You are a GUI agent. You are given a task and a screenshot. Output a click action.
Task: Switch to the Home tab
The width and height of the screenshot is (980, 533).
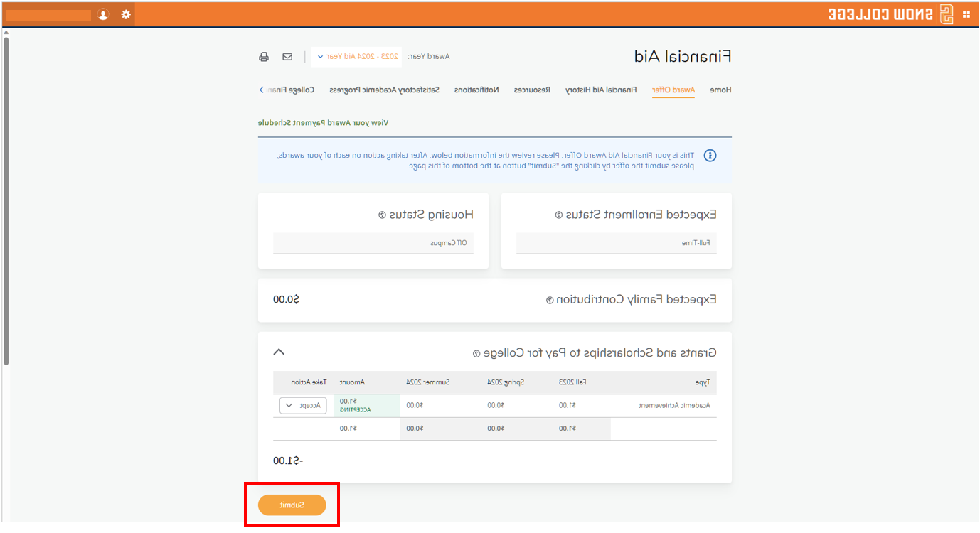pos(720,90)
